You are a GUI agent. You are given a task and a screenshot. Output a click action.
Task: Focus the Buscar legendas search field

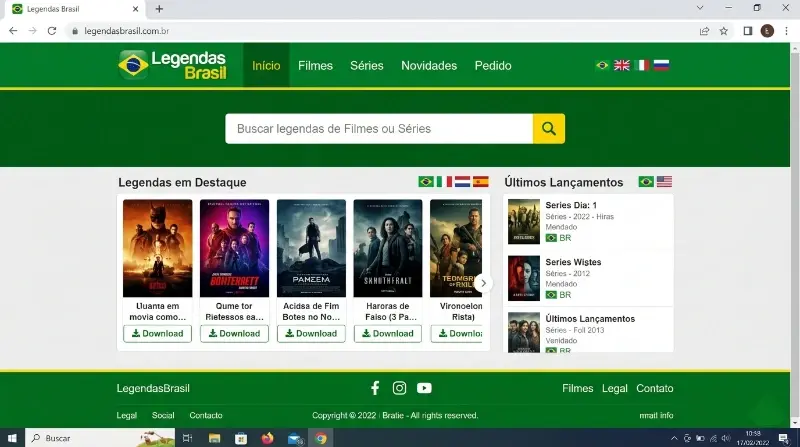379,129
